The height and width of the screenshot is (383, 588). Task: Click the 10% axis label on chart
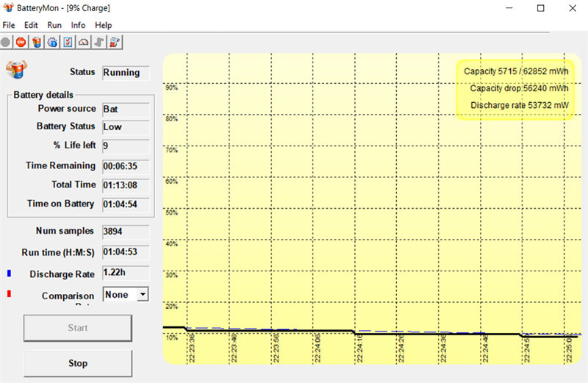pos(171,337)
